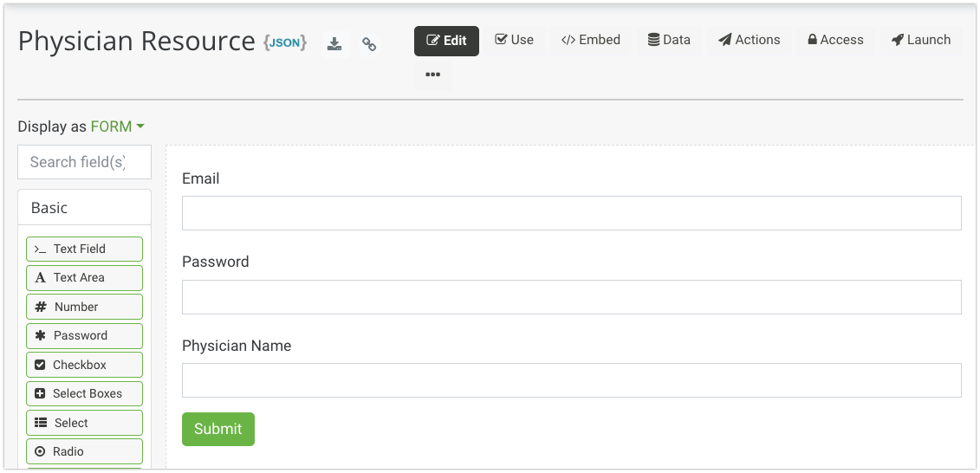Image resolution: width=980 pixels, height=473 pixels.
Task: Select the Actions tab
Action: click(x=749, y=40)
